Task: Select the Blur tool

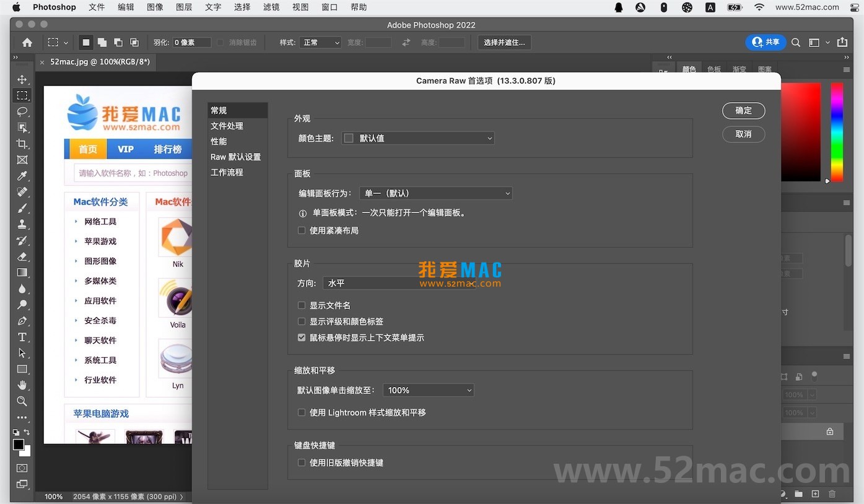Action: point(22,289)
